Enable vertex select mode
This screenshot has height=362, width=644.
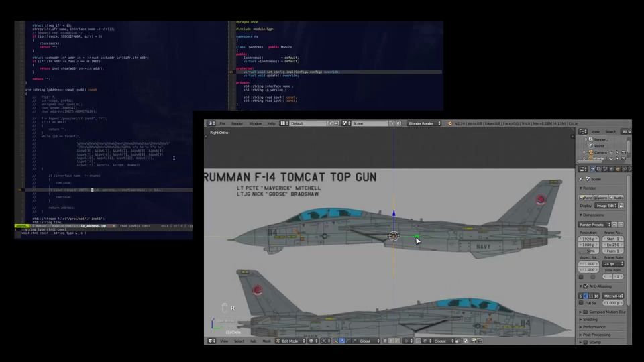(385, 341)
